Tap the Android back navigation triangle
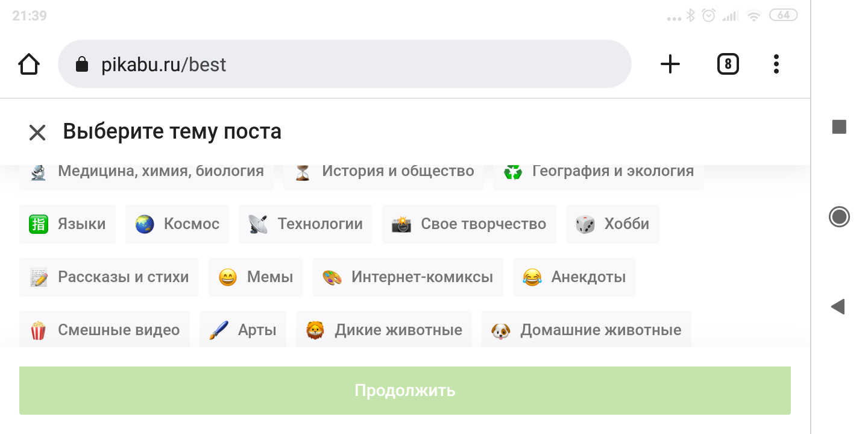The image size is (868, 434). 838,307
